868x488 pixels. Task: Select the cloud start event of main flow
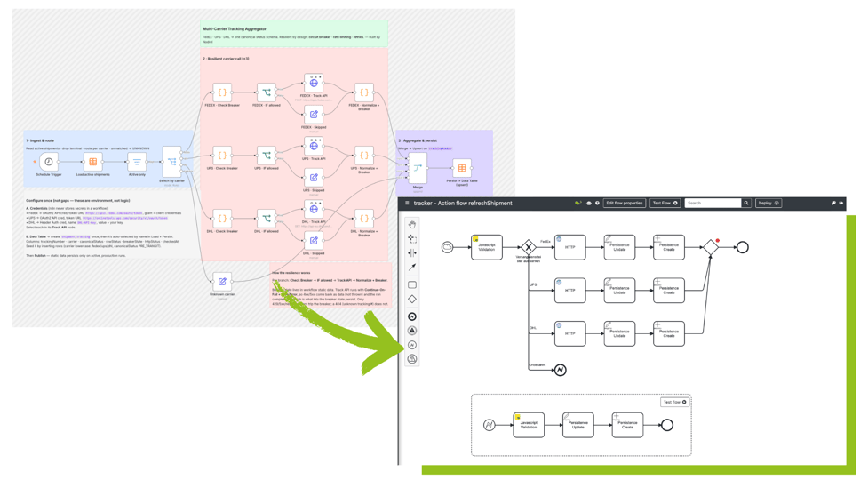(447, 247)
